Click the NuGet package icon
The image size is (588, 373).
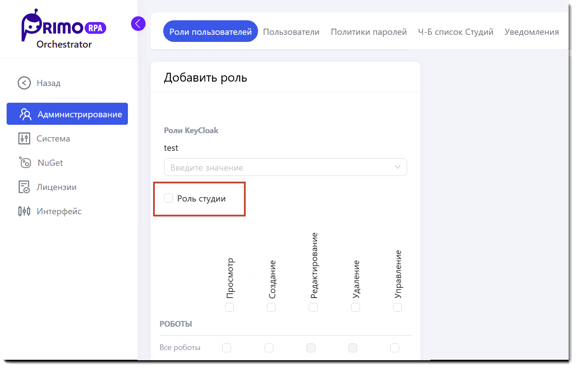pyautogui.click(x=25, y=163)
